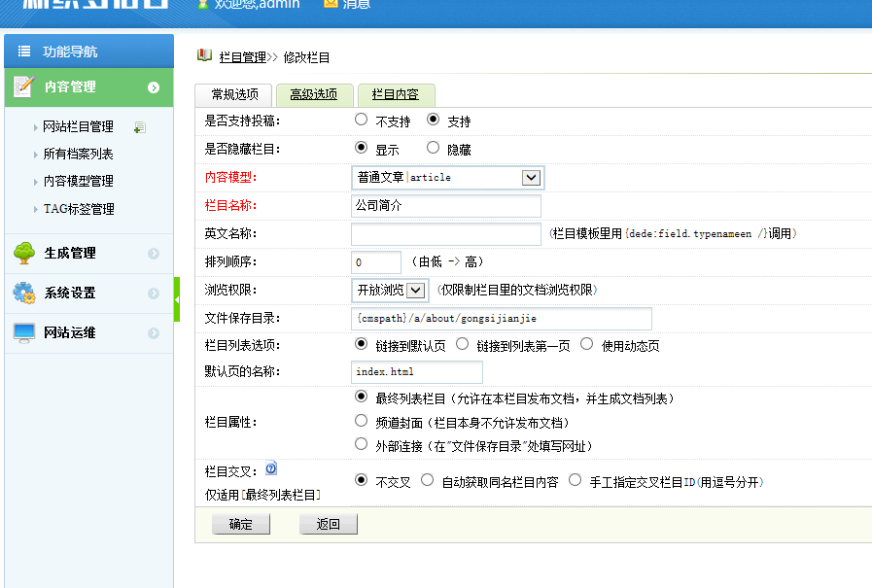Screen dimensions: 872x588
Task: Click the 内容管理 pencil notepad icon
Action: point(24,86)
